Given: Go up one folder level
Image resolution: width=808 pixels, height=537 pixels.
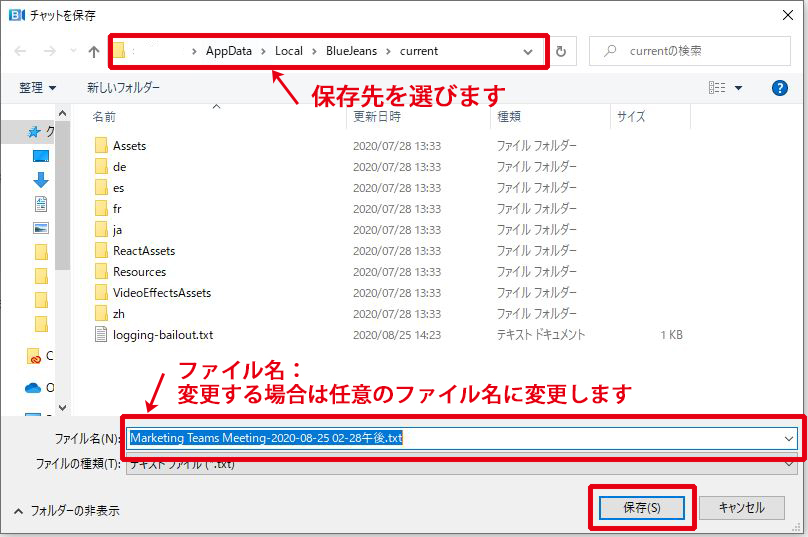Looking at the screenshot, I should click(94, 51).
